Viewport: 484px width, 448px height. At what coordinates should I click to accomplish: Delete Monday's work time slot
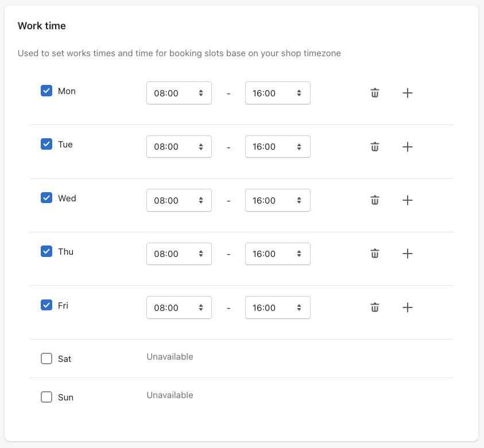(x=374, y=93)
